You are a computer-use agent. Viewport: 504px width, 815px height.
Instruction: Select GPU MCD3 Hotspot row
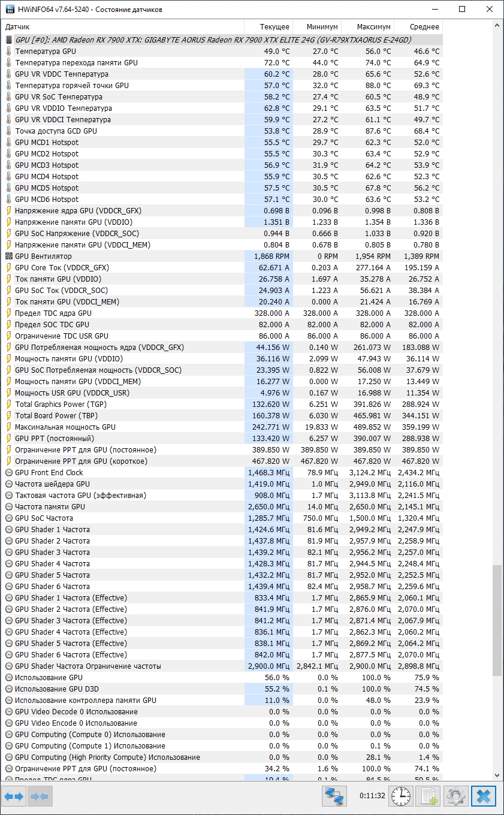click(x=222, y=165)
